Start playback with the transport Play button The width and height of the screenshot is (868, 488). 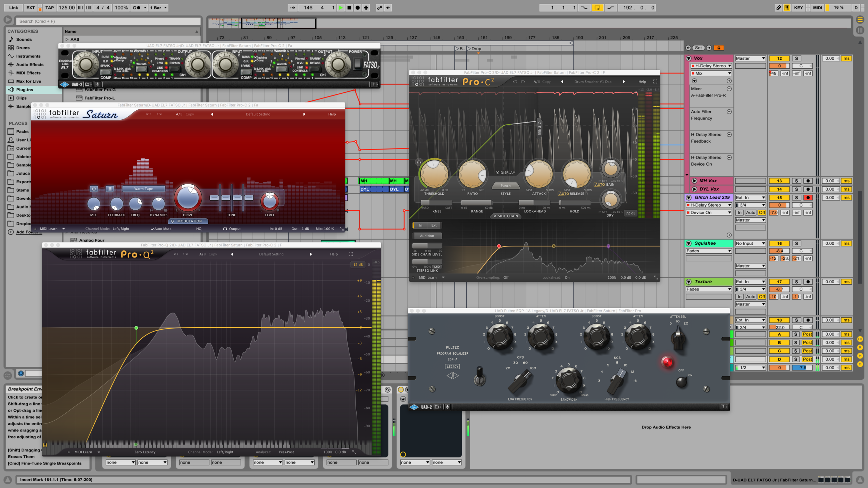pyautogui.click(x=341, y=8)
